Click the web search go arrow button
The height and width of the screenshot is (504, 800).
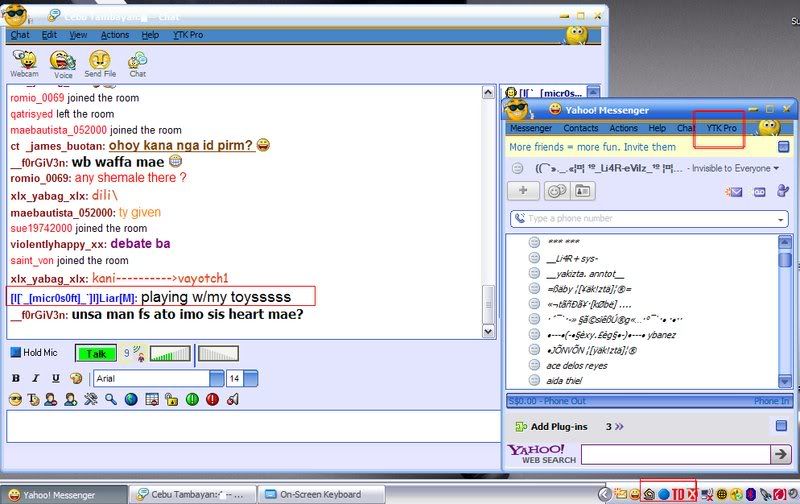(781, 454)
